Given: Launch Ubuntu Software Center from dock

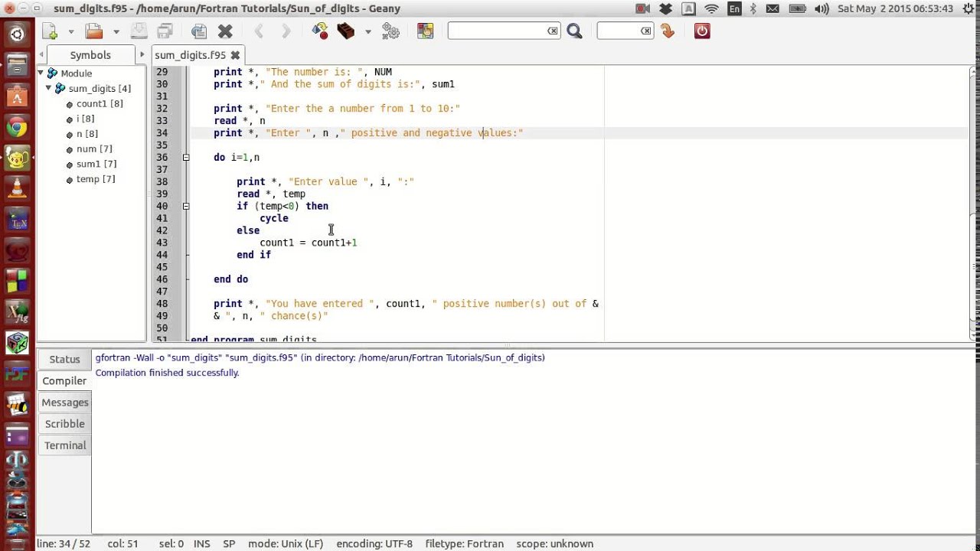Looking at the screenshot, I should click(17, 96).
